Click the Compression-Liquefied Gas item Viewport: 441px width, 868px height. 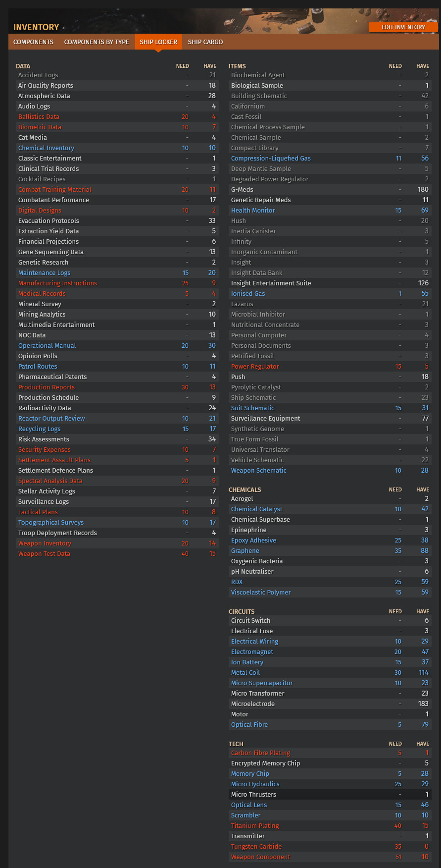[271, 159]
